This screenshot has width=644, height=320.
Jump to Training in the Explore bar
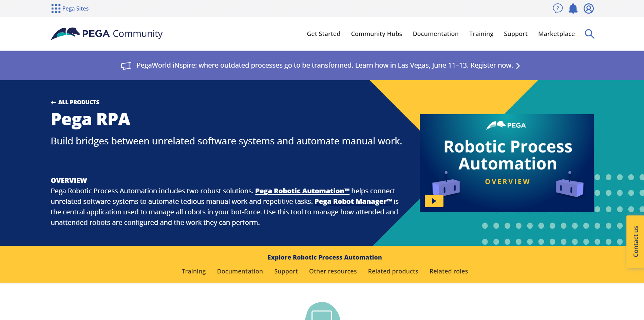tap(194, 271)
